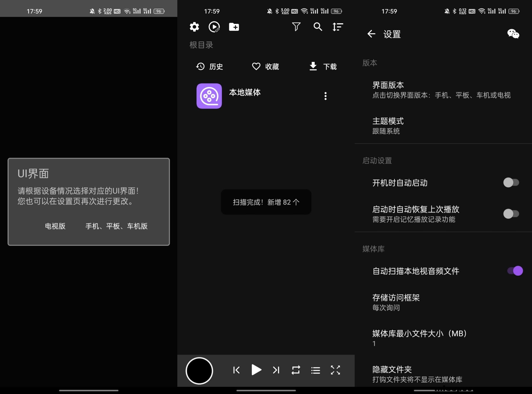Open 存储访问框架 option setting

pos(396,302)
